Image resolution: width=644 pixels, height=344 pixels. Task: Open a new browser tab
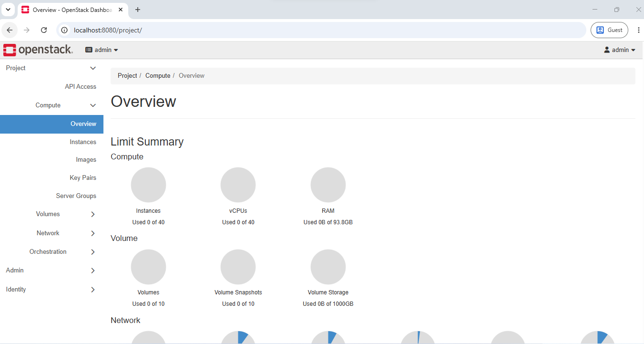(x=138, y=10)
